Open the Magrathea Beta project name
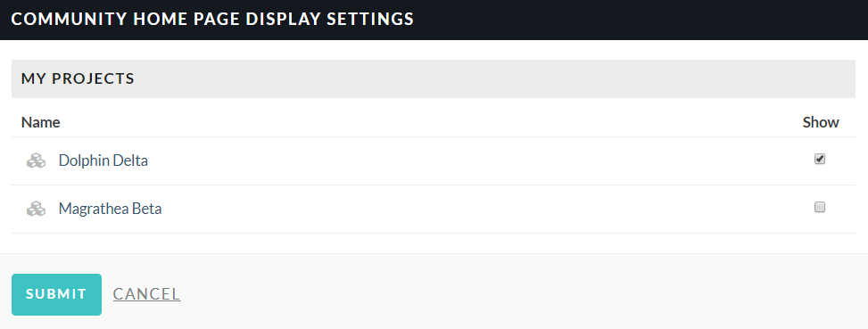Screen dimensions: 868x329 [x=110, y=209]
